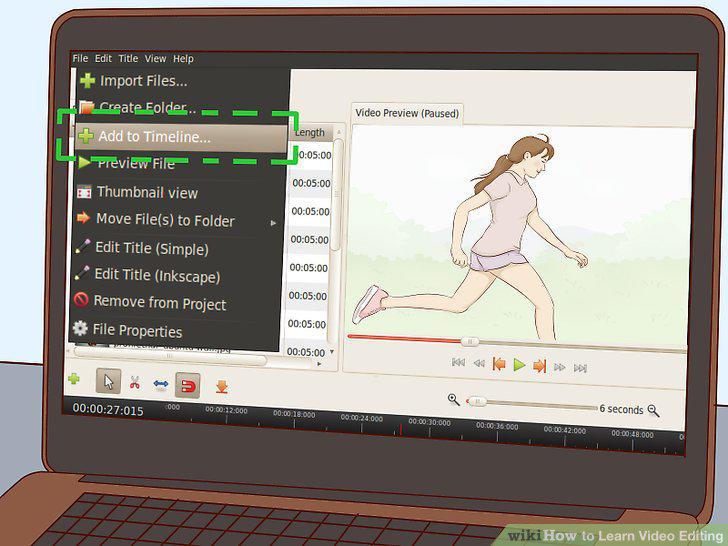Open File Properties
Image resolution: width=728 pixels, height=546 pixels.
click(175, 331)
